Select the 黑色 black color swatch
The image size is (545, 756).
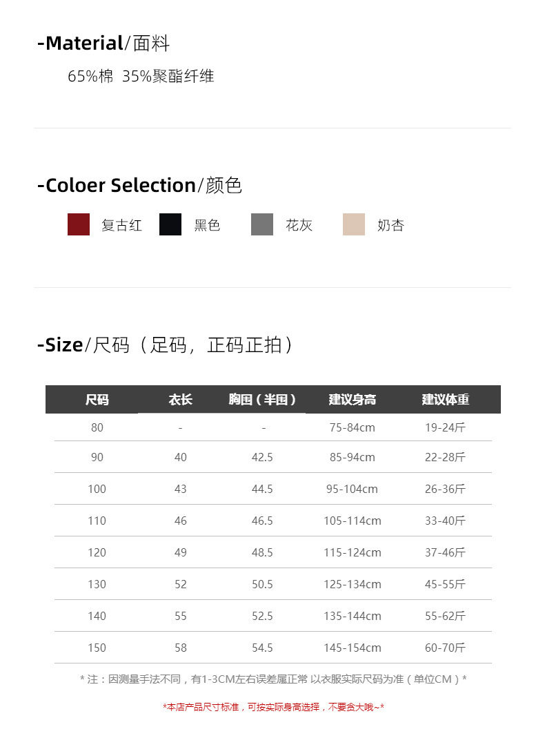170,224
